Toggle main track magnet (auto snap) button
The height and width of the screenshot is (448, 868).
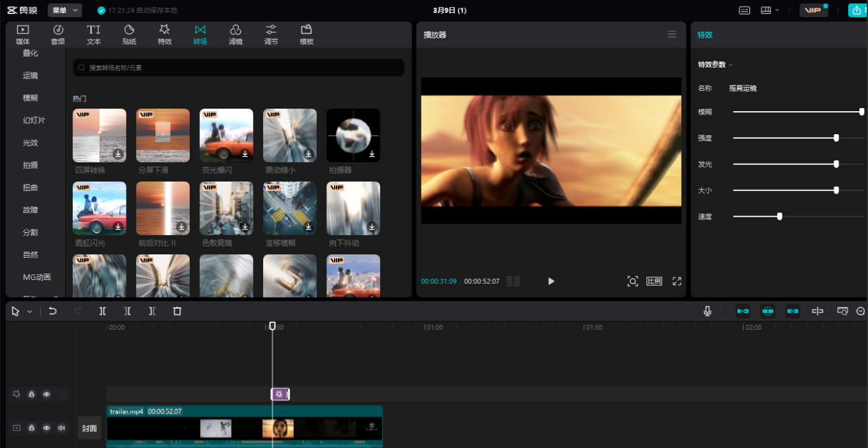click(x=743, y=311)
